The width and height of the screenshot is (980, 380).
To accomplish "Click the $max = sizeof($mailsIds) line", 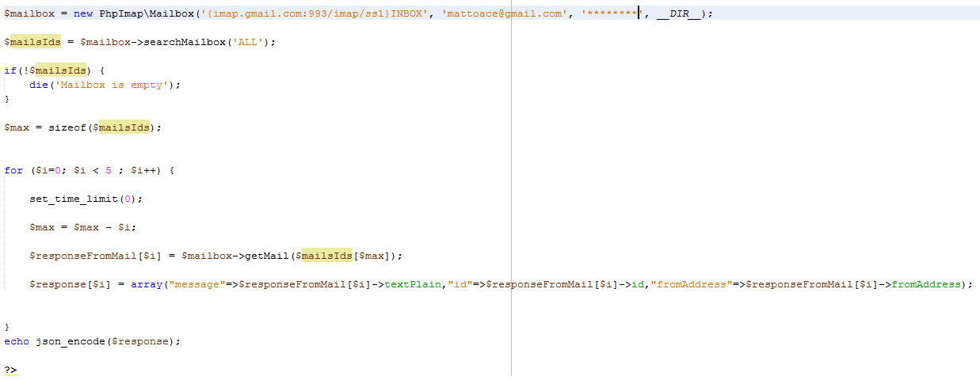I will (x=83, y=127).
